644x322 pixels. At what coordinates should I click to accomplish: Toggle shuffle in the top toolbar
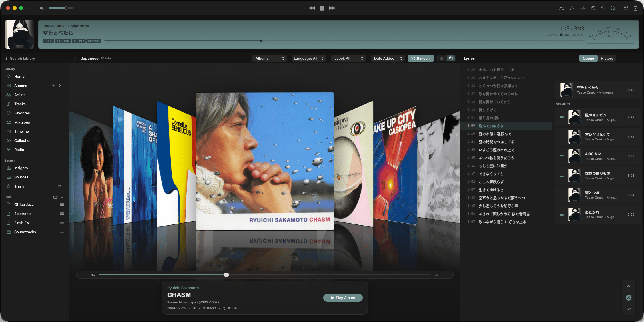click(x=561, y=8)
